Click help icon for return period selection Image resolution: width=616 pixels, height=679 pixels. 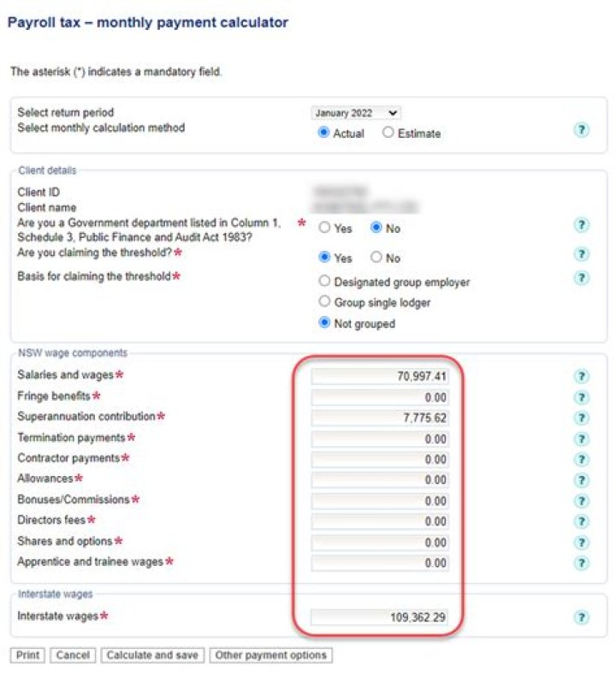pos(581,130)
